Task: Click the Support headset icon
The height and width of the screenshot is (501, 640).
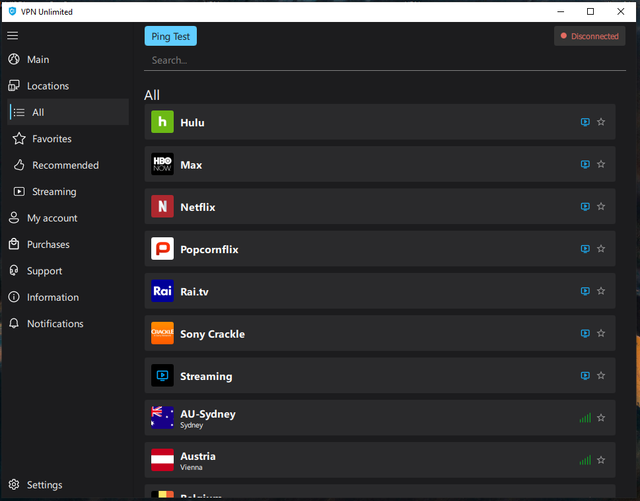Action: click(x=14, y=270)
